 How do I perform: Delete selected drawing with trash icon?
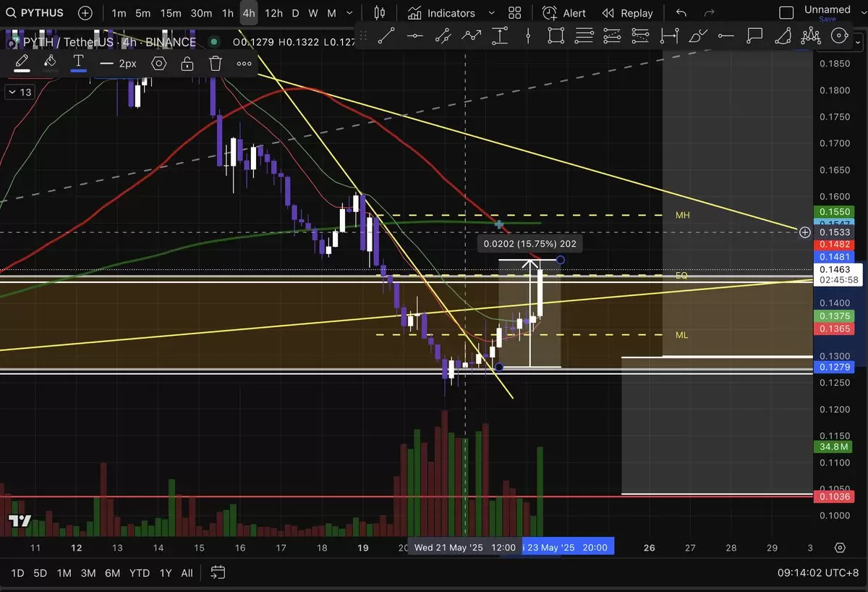[216, 64]
